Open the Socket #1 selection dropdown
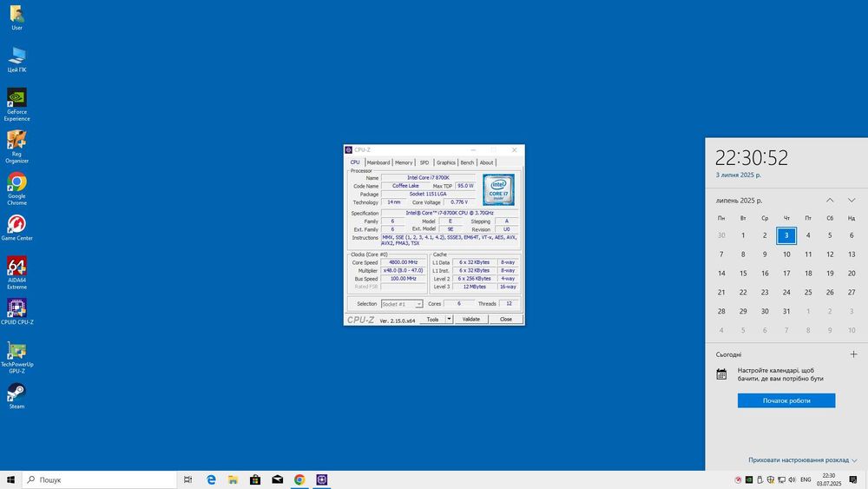Image resolution: width=868 pixels, height=489 pixels. tap(402, 304)
